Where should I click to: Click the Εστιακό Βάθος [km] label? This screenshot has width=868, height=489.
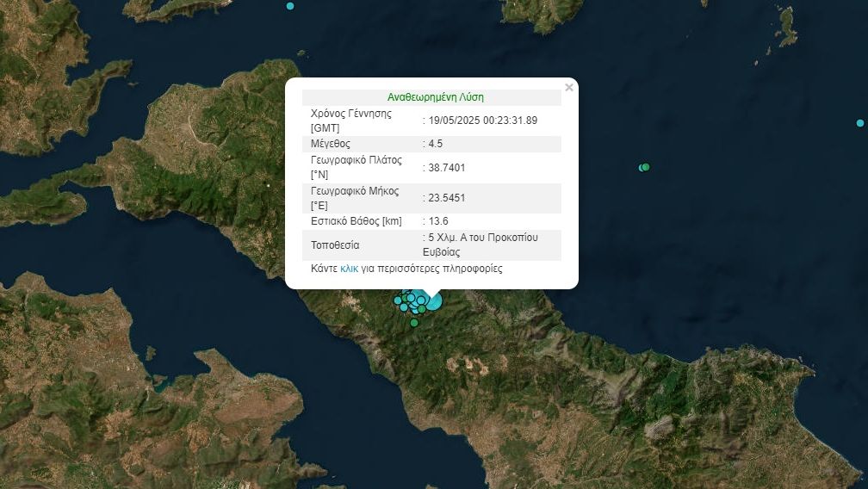pos(356,221)
